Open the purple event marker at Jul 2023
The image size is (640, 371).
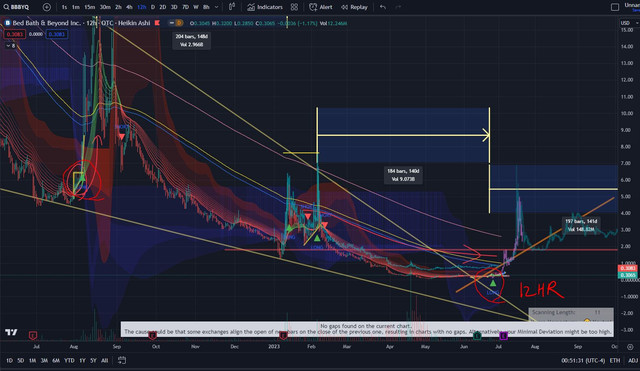[503, 335]
